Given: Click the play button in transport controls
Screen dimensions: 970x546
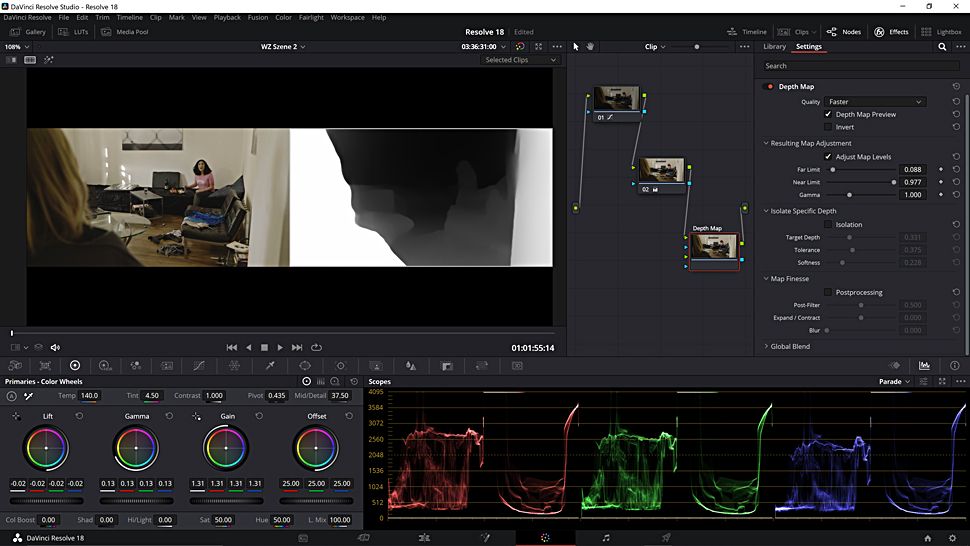Looking at the screenshot, I should click(x=280, y=348).
